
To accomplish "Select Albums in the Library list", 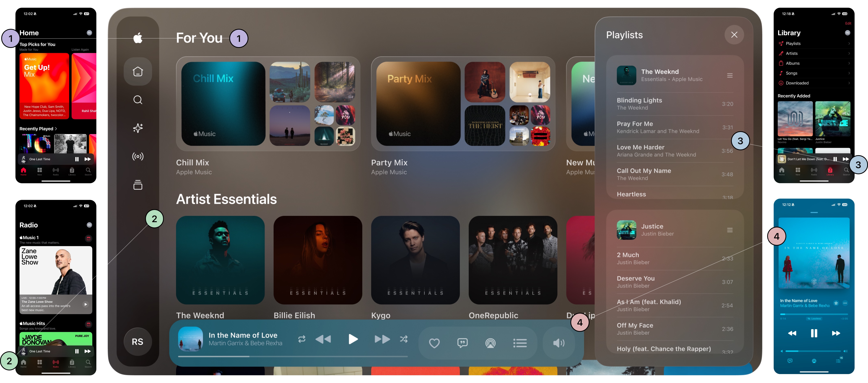I will 793,63.
